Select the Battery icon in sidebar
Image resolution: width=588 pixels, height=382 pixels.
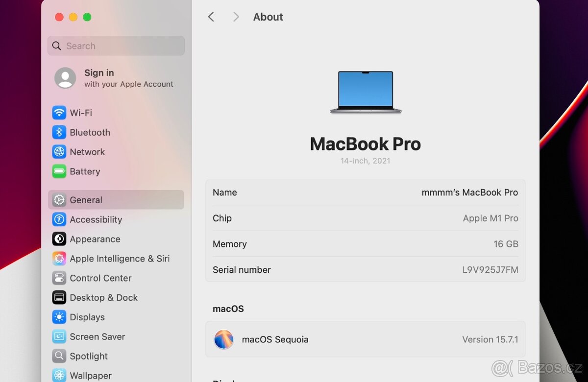coord(59,171)
